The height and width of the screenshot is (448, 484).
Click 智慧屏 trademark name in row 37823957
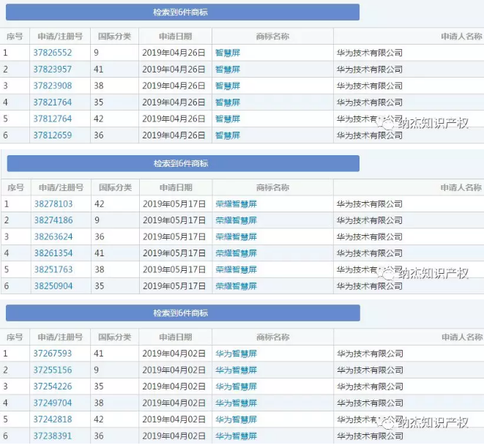click(228, 70)
